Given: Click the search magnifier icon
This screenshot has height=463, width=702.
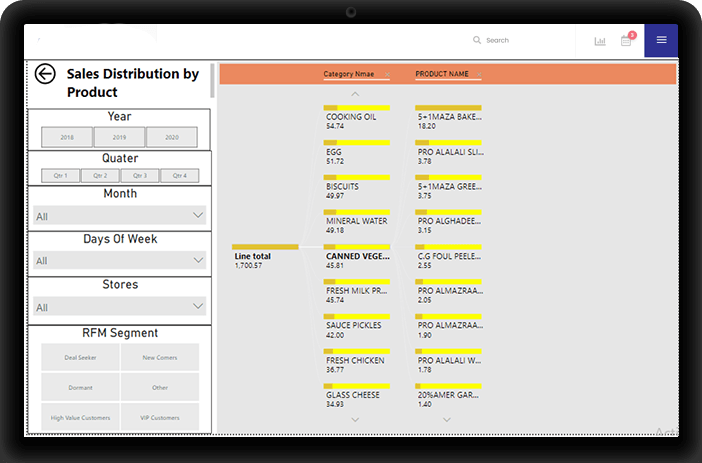Looking at the screenshot, I should (x=477, y=40).
